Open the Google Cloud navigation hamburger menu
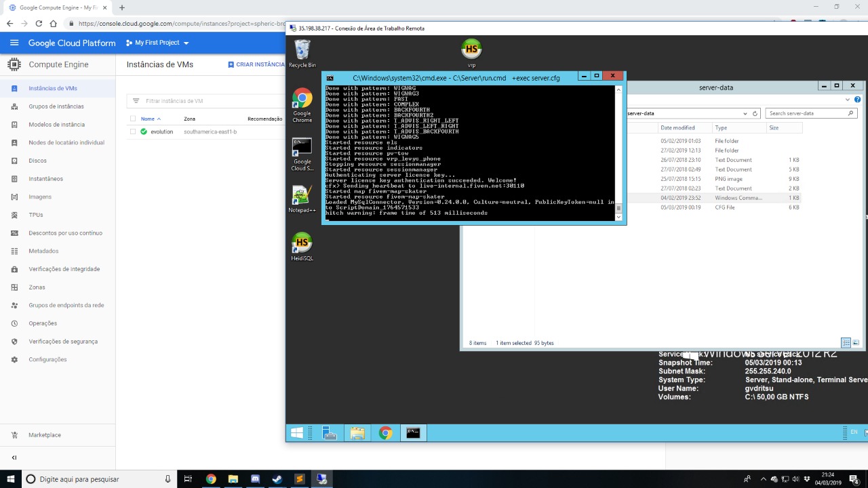This screenshot has height=488, width=868. [x=14, y=43]
